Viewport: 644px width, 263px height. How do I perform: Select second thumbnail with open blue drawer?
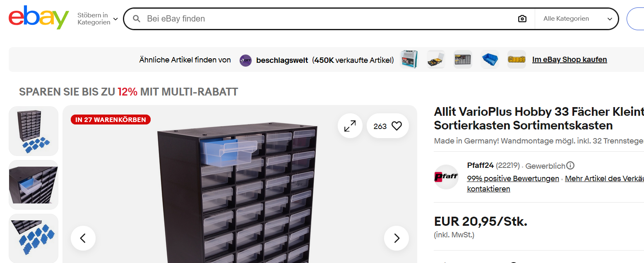click(x=34, y=185)
